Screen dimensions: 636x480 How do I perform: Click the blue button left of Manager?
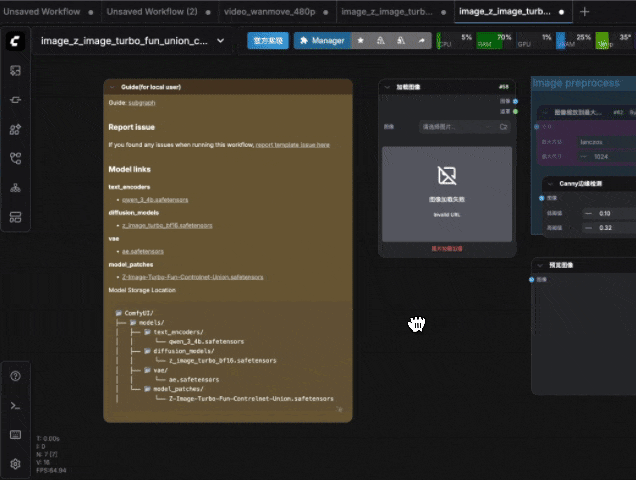point(267,41)
